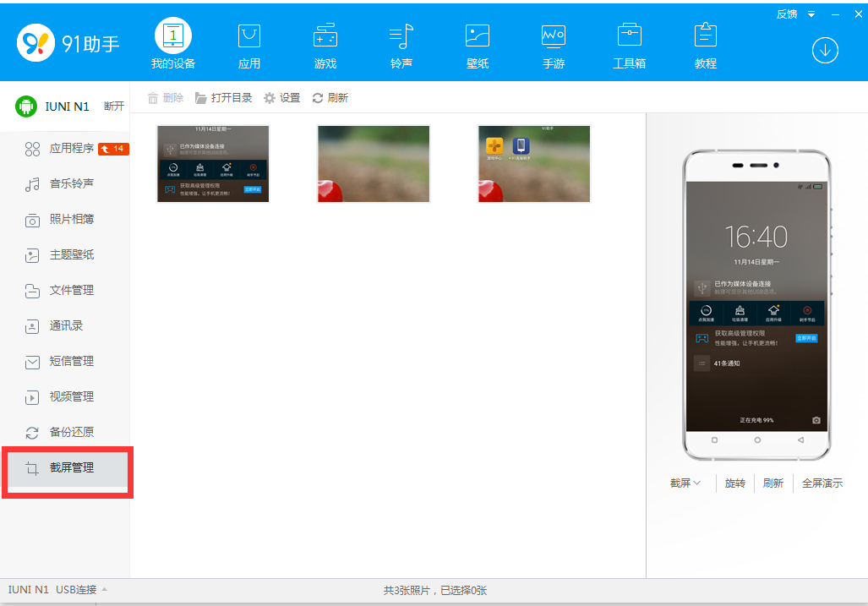
Task: Click the 反馈 feedback link
Action: point(787,14)
